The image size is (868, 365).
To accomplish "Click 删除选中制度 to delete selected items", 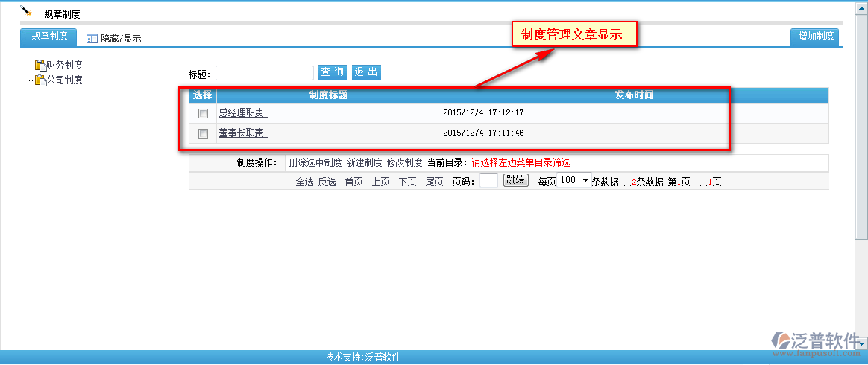I will click(315, 162).
